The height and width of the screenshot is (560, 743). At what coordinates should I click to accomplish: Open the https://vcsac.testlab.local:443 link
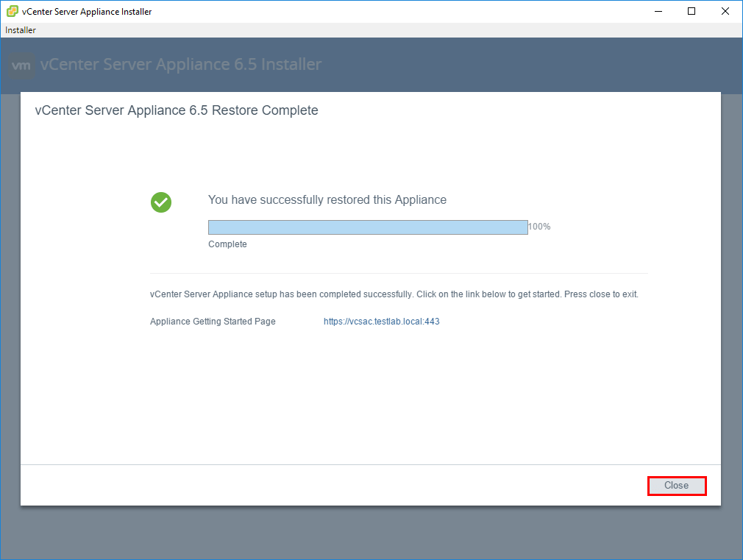click(382, 322)
